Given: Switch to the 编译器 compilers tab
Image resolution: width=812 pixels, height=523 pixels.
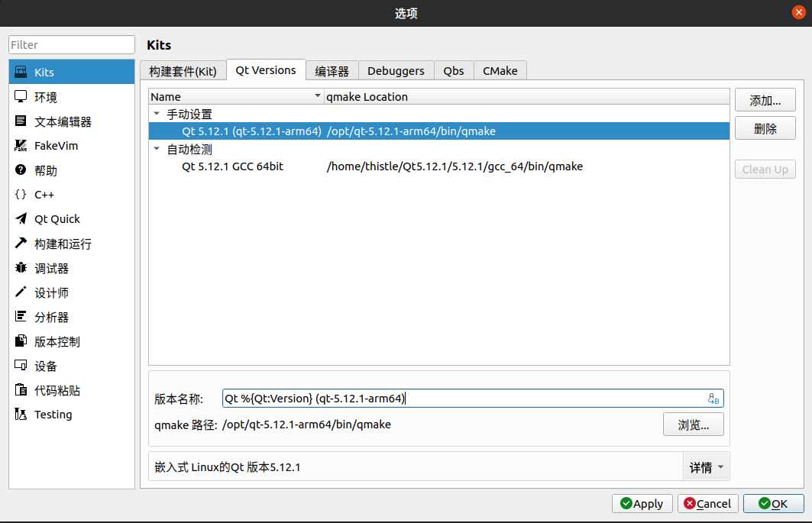Looking at the screenshot, I should 332,71.
